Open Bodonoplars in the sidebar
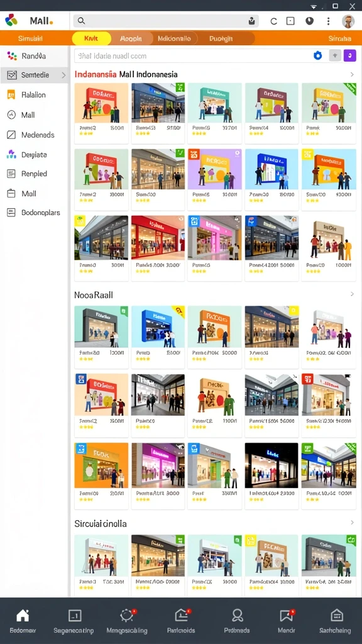Viewport: 362px width, 644px height. (x=34, y=213)
